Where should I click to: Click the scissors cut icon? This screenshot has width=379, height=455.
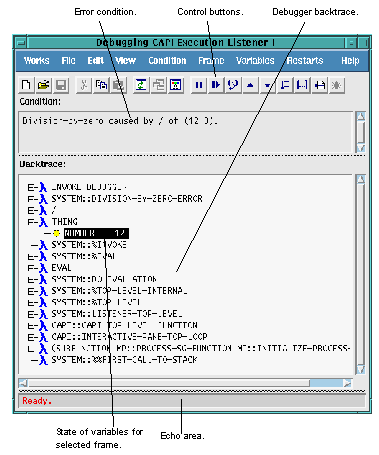pyautogui.click(x=84, y=85)
